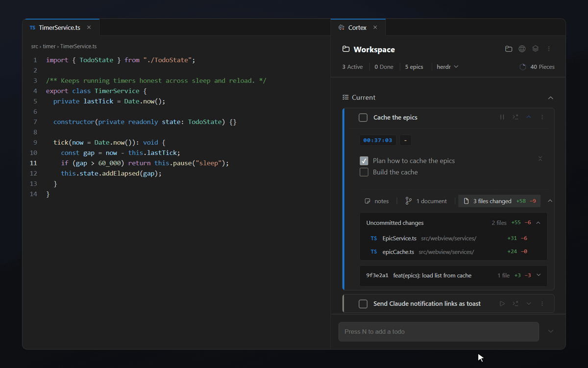Click terminal-plus icon on Send Claude notification todo
588x368 pixels.
pos(515,304)
